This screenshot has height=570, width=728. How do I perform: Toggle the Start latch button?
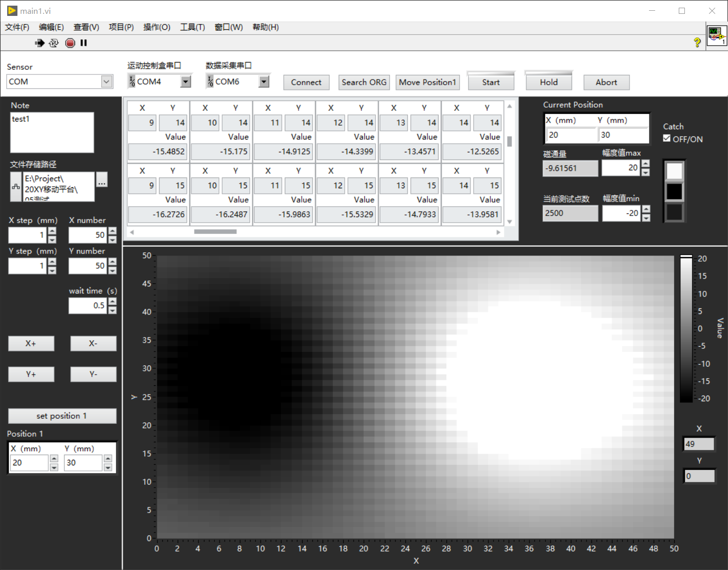coord(490,82)
